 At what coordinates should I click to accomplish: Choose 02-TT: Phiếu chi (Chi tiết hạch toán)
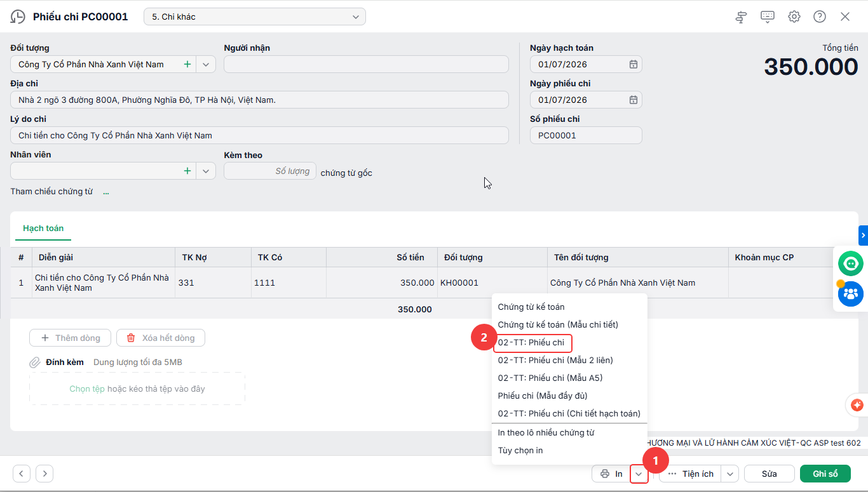coord(569,413)
